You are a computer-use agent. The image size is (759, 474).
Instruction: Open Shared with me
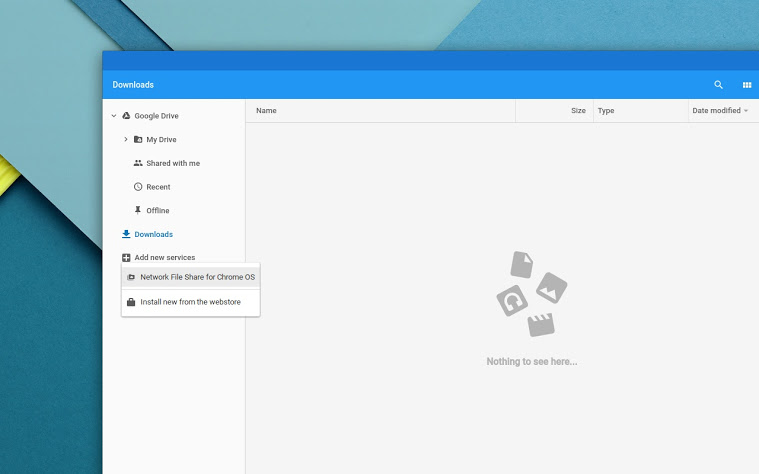(x=173, y=163)
